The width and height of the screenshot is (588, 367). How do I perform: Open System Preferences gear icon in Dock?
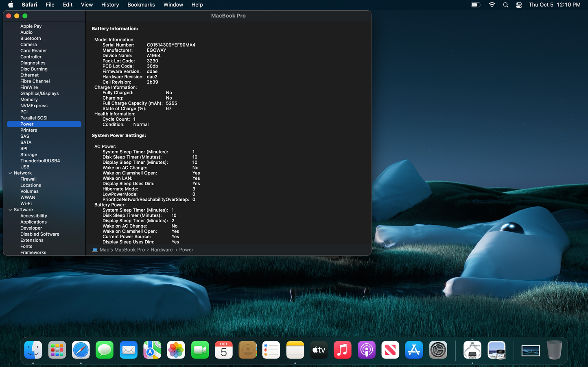(x=438, y=350)
